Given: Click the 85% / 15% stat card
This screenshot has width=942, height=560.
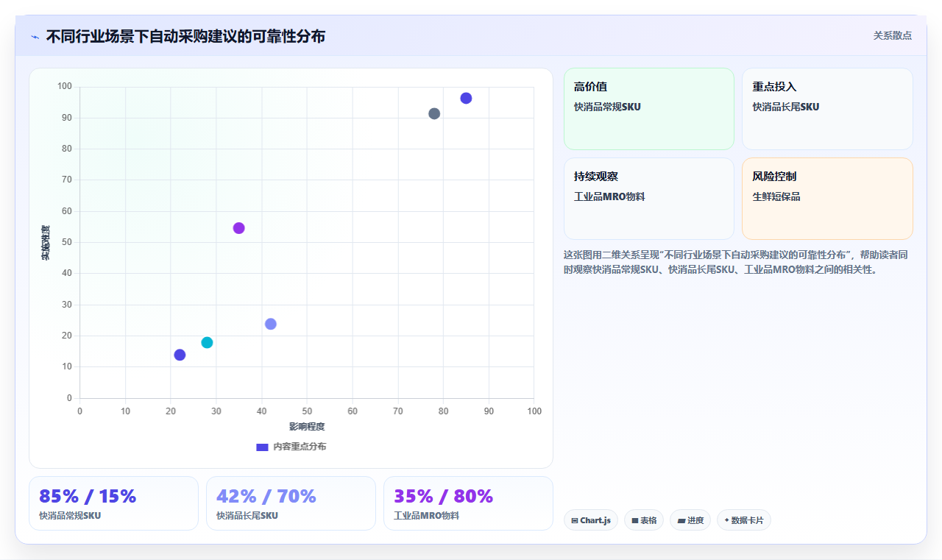Looking at the screenshot, I should pos(113,503).
